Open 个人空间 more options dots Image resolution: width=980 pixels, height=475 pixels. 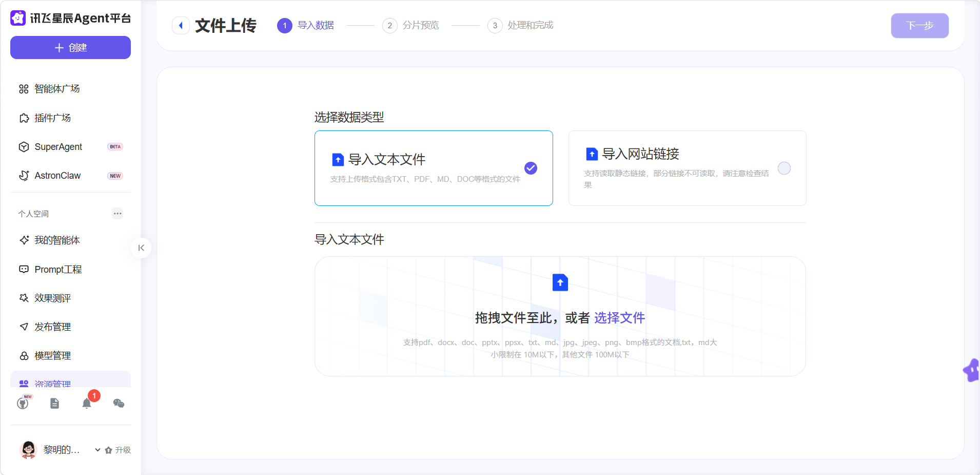click(x=117, y=213)
